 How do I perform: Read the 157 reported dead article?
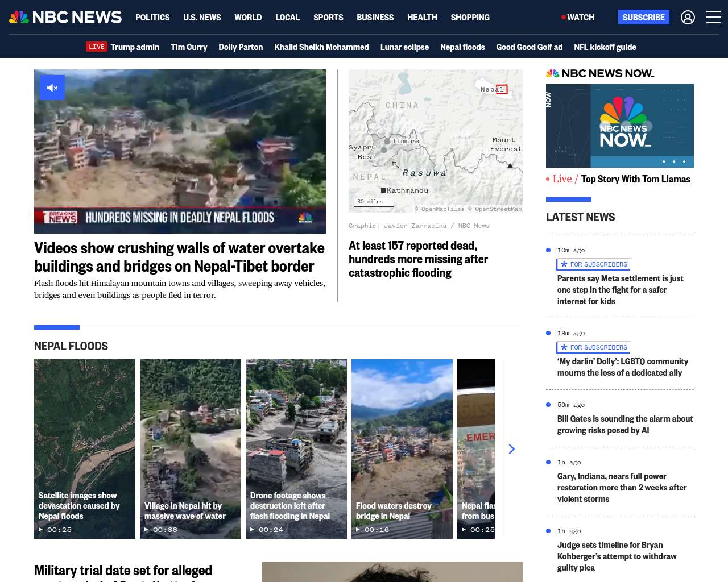point(418,259)
